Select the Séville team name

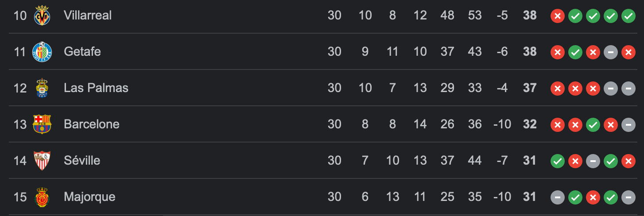click(x=82, y=160)
